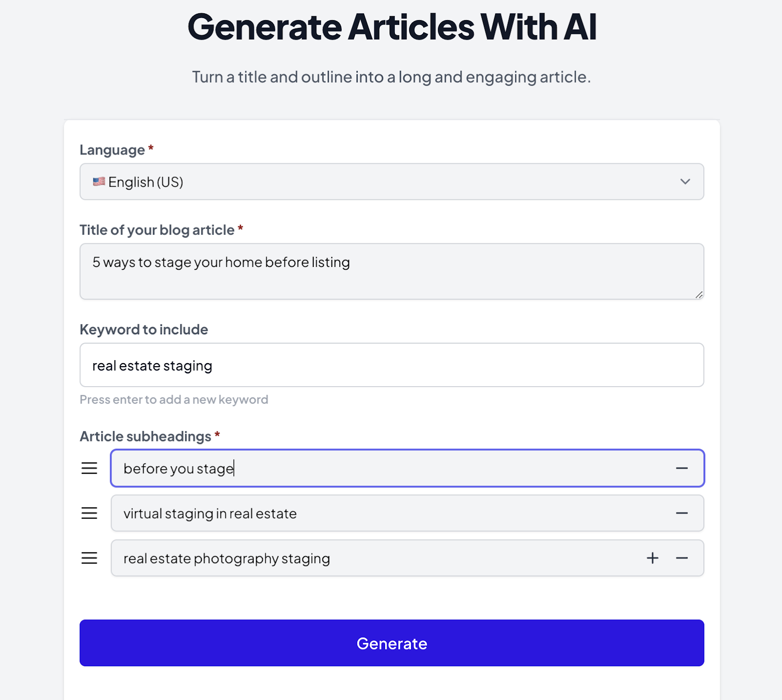Click drag handle of 'virtual staging in real estate'

89,513
